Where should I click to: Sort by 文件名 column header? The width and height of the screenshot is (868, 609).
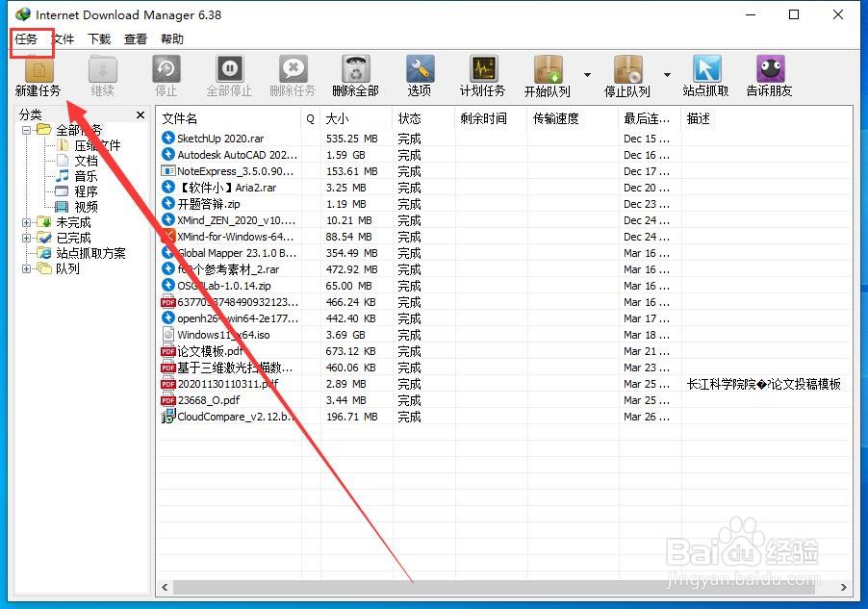(229, 118)
